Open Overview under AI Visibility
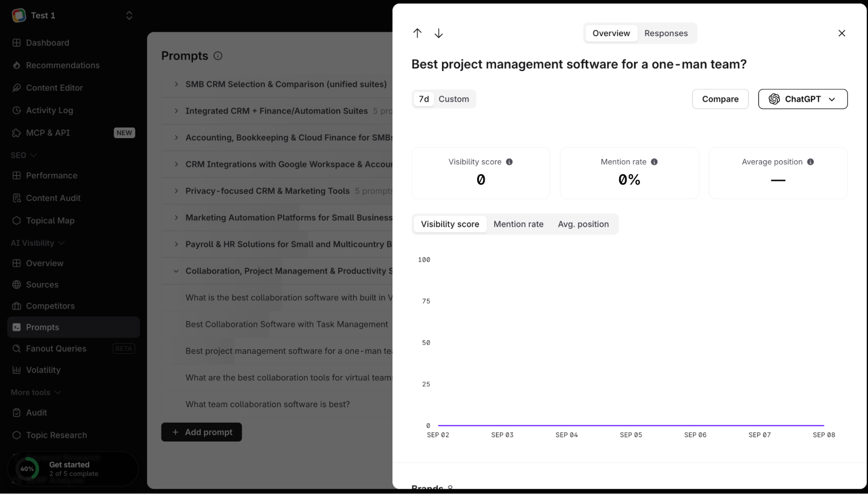868x494 pixels. pyautogui.click(x=73, y=263)
